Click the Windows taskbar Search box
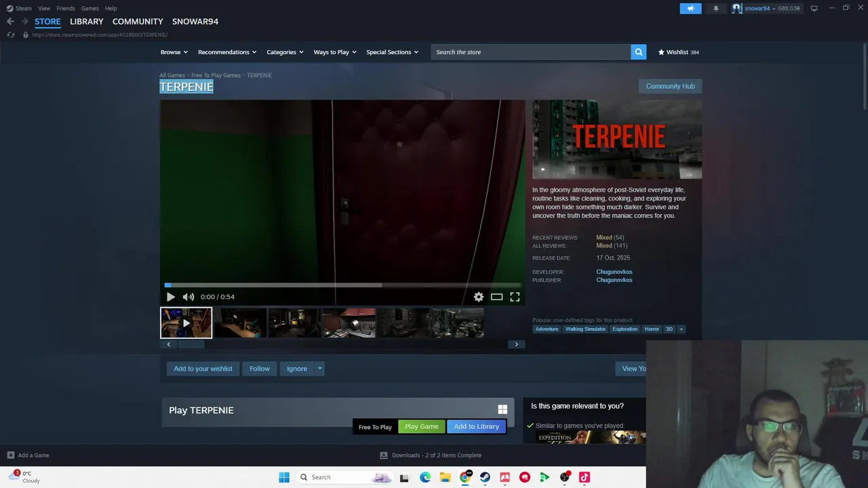The width and height of the screenshot is (868, 488). pyautogui.click(x=346, y=477)
